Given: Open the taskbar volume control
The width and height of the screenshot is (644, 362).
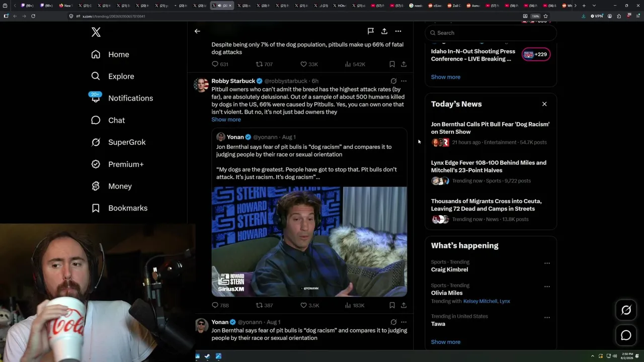Looking at the screenshot, I should pos(615,356).
